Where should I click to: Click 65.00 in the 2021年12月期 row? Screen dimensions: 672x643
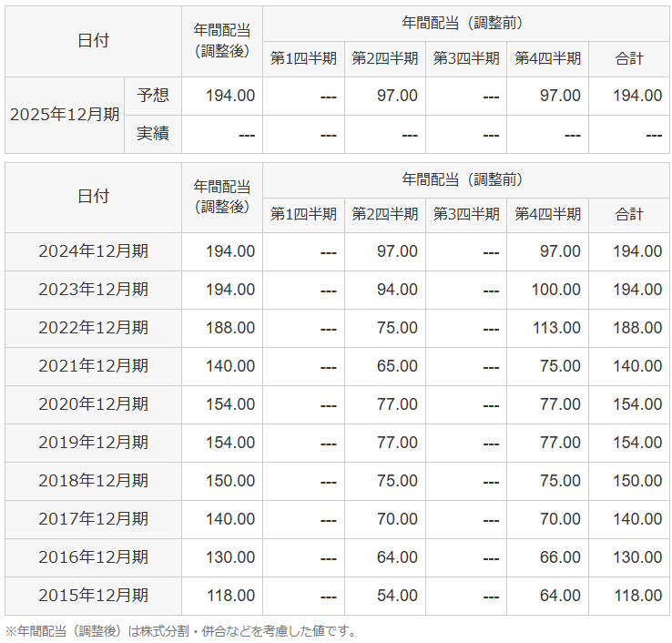pos(397,366)
